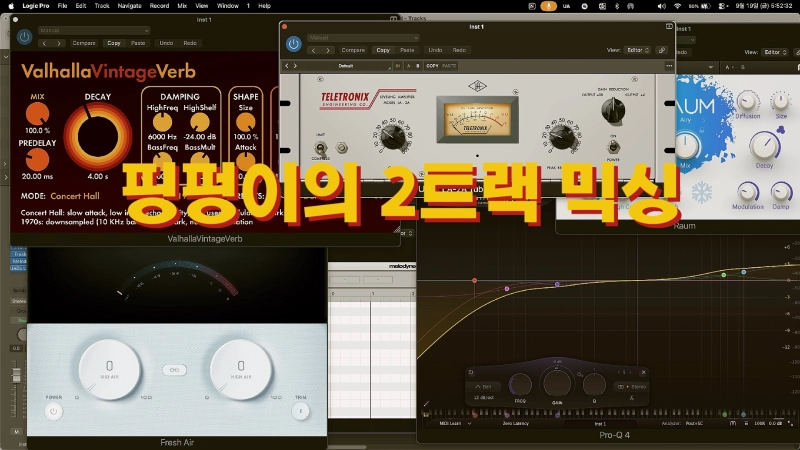Toggle the Teletronix plugin bypass power button
The width and height of the screenshot is (800, 450).
(293, 44)
